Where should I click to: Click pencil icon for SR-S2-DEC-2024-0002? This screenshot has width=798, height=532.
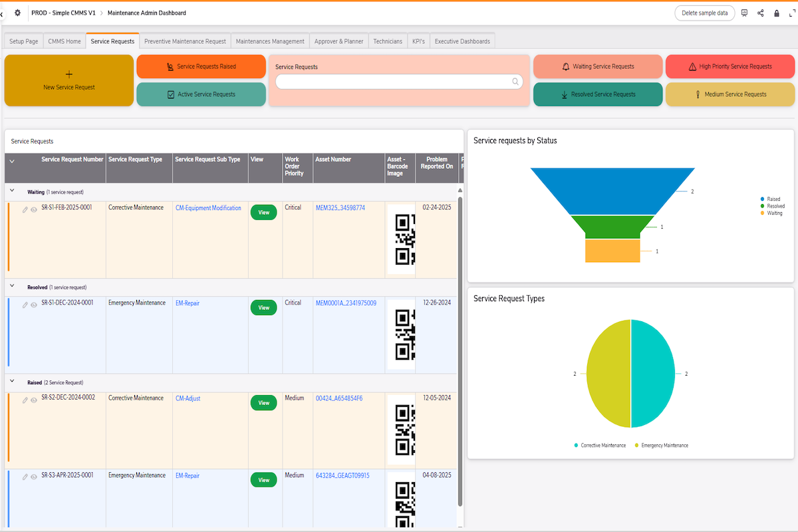(x=25, y=400)
